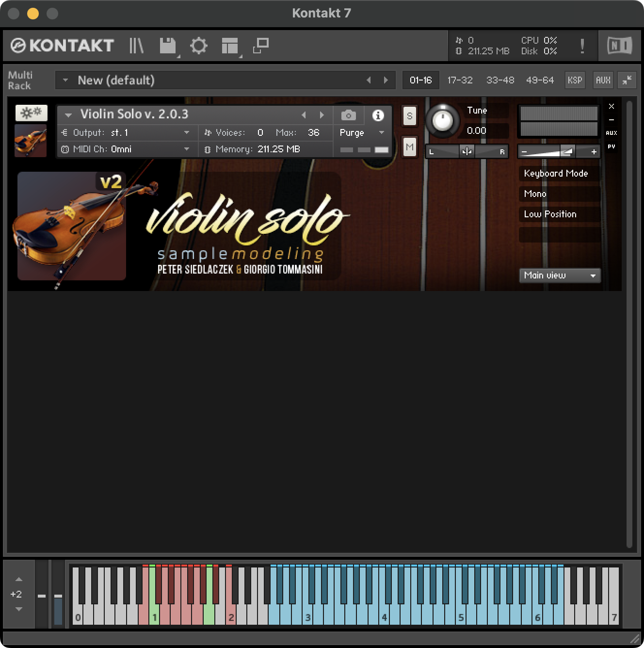This screenshot has width=644, height=648.
Task: Open Kontakt options gear icon
Action: coord(198,46)
